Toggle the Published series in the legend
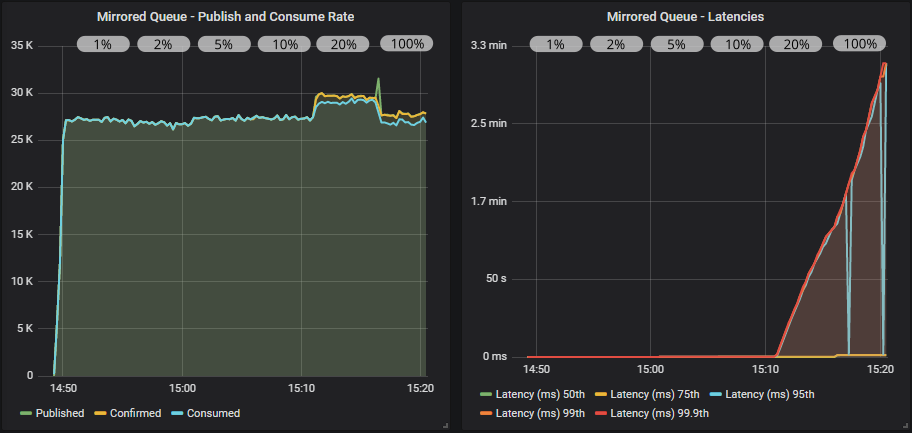 59,413
